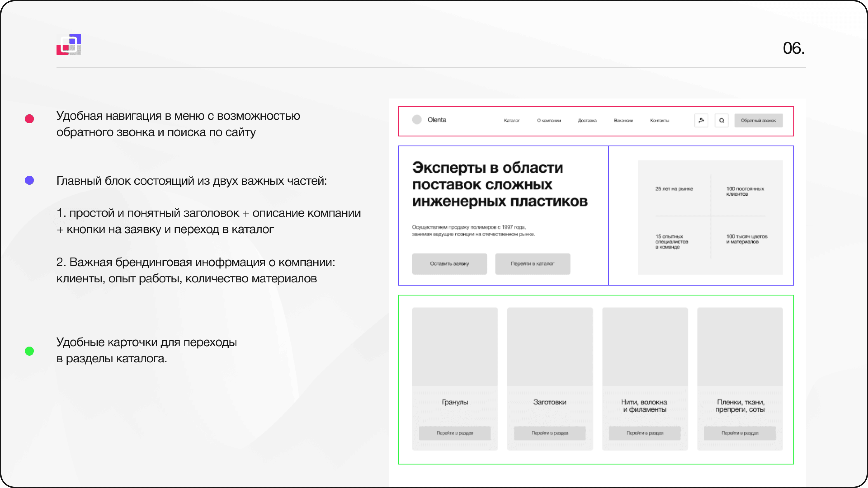868x488 pixels.
Task: Click the stat 100 постоянных клиентов
Action: pyautogui.click(x=745, y=191)
